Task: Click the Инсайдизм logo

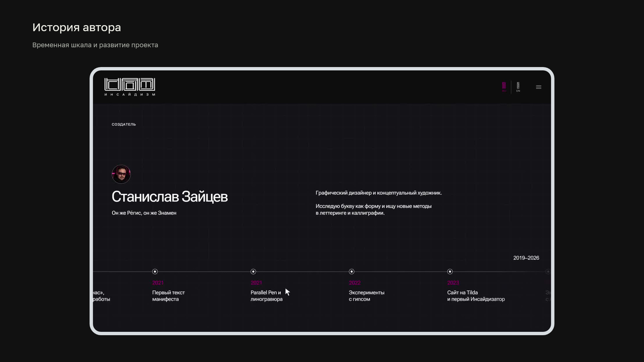Action: [130, 87]
